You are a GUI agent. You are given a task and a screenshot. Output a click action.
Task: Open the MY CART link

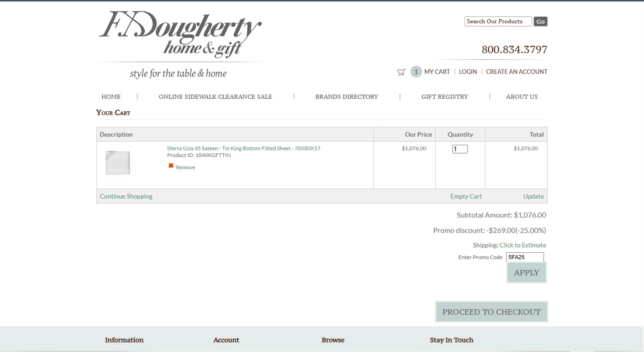click(x=437, y=72)
